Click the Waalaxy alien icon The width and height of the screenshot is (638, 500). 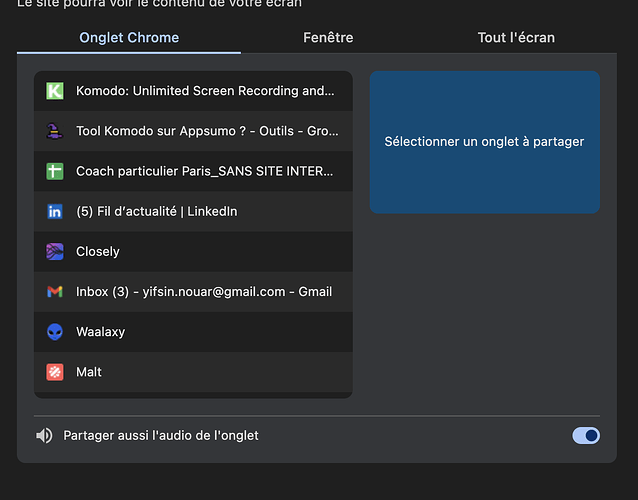pos(55,332)
